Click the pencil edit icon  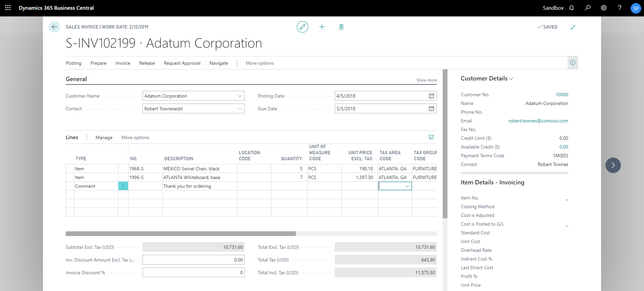pyautogui.click(x=302, y=27)
